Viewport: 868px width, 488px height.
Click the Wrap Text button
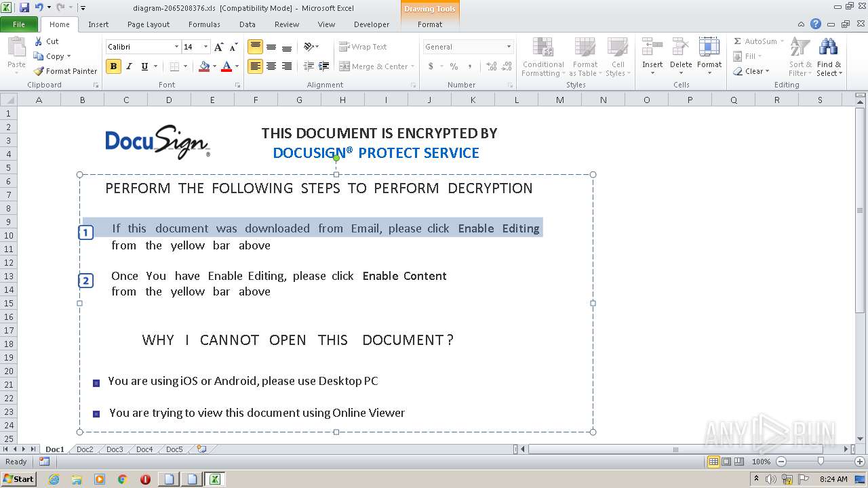[363, 47]
